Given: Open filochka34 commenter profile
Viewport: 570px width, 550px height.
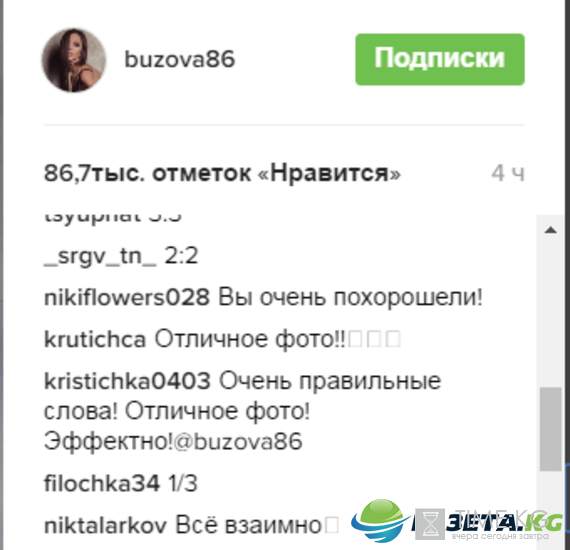Looking at the screenshot, I should [102, 483].
